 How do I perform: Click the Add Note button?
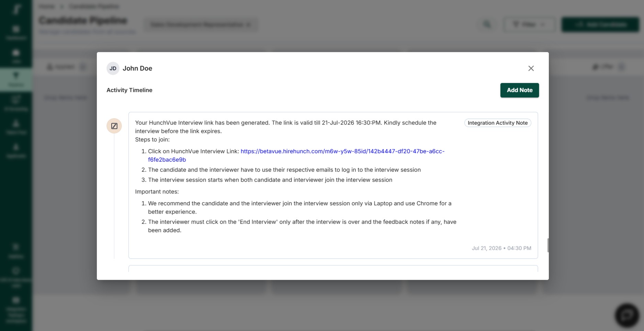519,90
